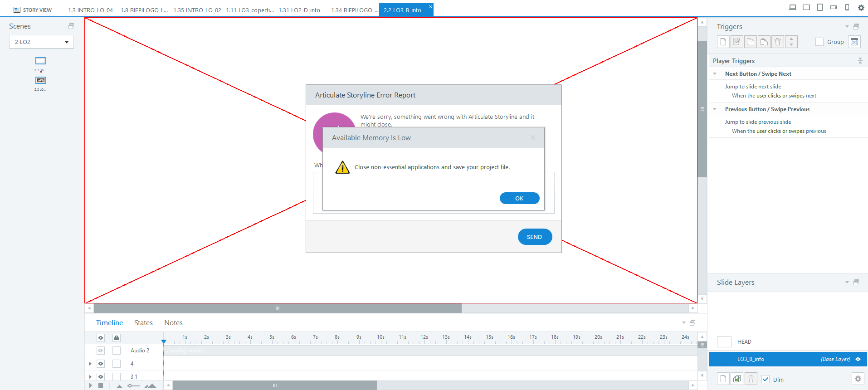Open the 2 LO2 scene dropdown

[41, 42]
